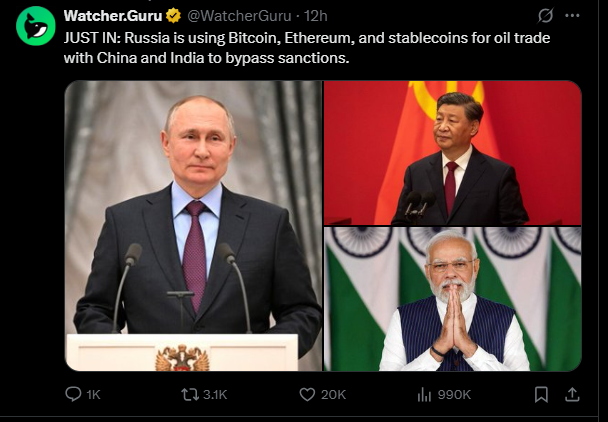Open the views analytics bar-chart icon
The height and width of the screenshot is (422, 608).
coord(423,395)
